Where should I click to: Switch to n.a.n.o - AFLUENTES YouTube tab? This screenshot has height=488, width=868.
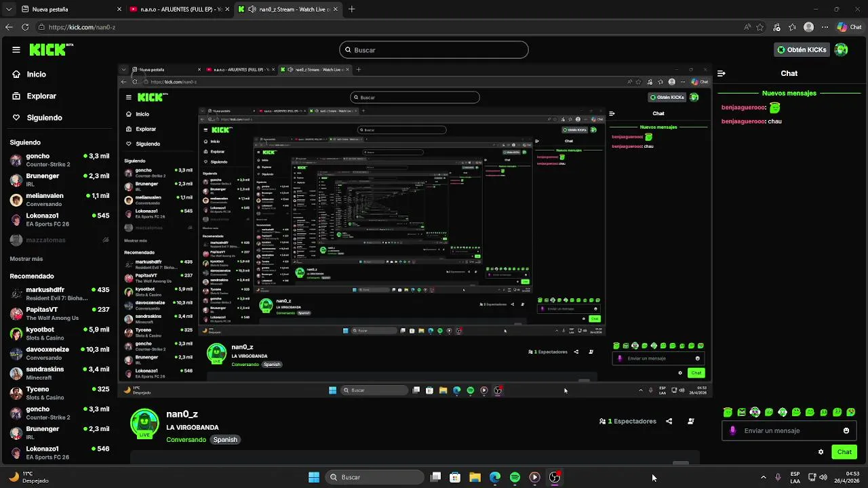click(180, 9)
